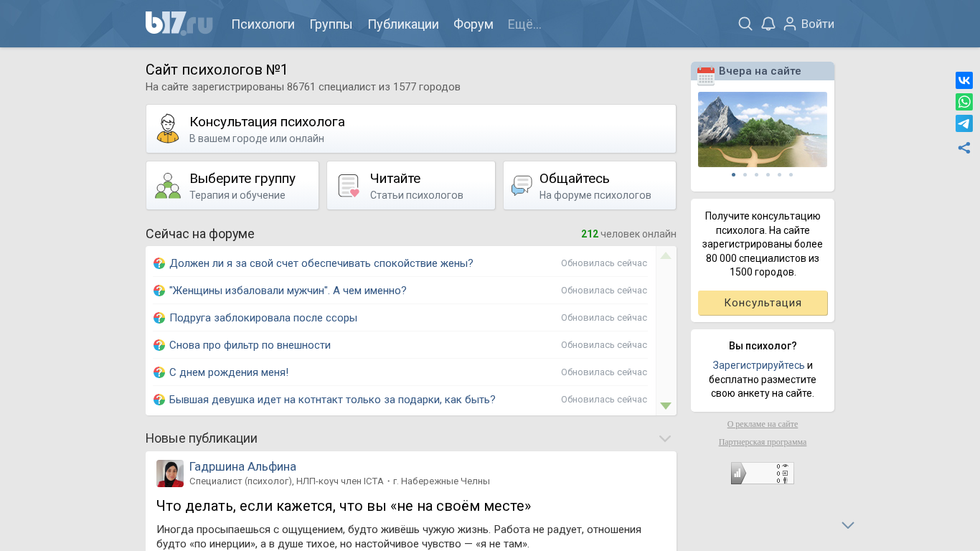This screenshot has height=551, width=980.
Task: Click the b17.ru logo
Action: pos(179,24)
